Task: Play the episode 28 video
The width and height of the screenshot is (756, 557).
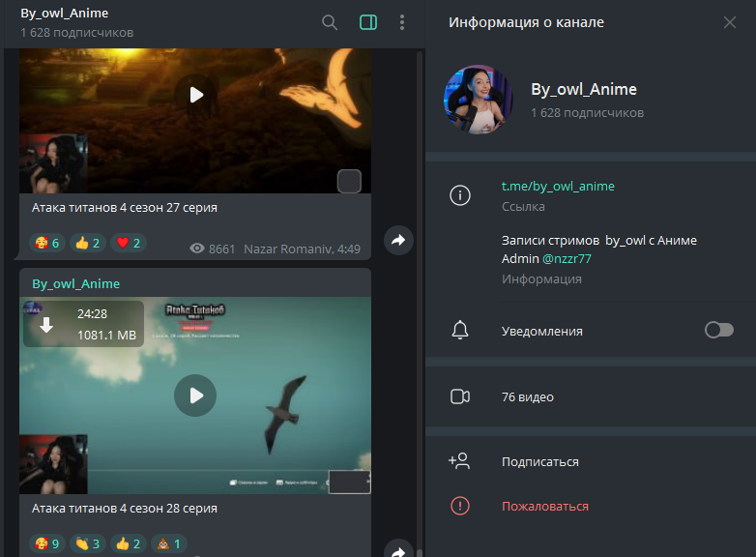Action: 195,396
